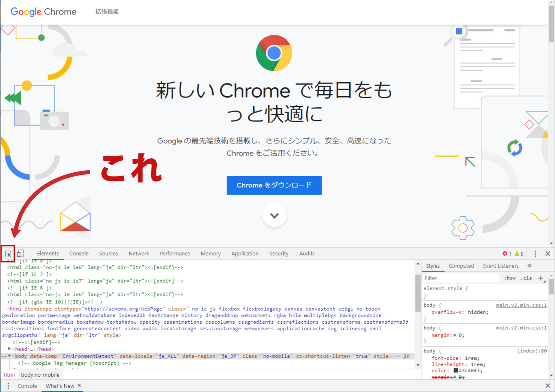Open the Event Listeners pane tab
Image resolution: width=555 pixels, height=392 pixels.
501,266
